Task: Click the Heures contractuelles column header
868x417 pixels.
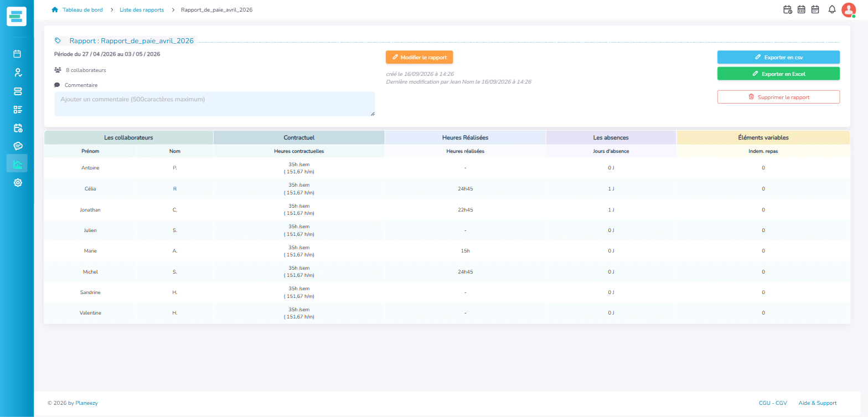Action: click(x=299, y=151)
